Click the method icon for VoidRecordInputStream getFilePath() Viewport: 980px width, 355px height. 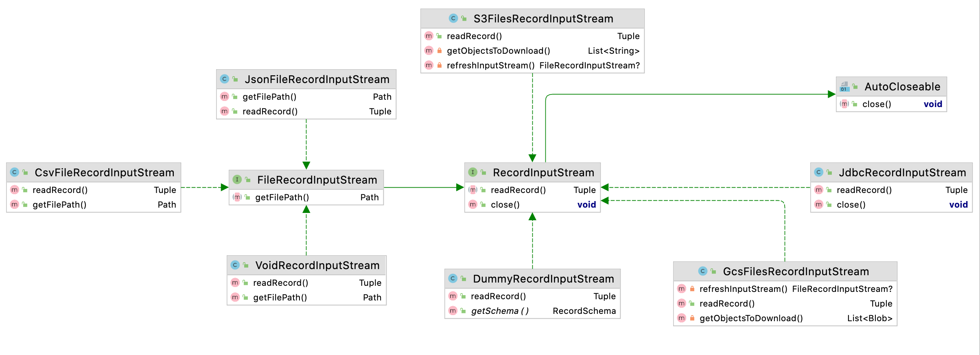(x=235, y=297)
